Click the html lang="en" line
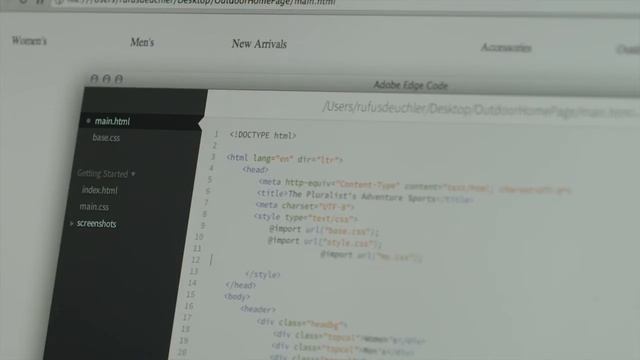The width and height of the screenshot is (640, 360). (x=285, y=158)
